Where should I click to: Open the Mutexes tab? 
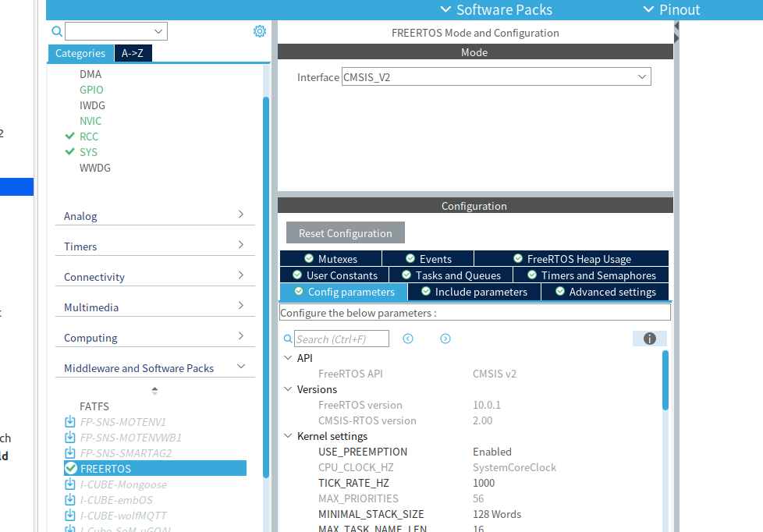pyautogui.click(x=331, y=258)
